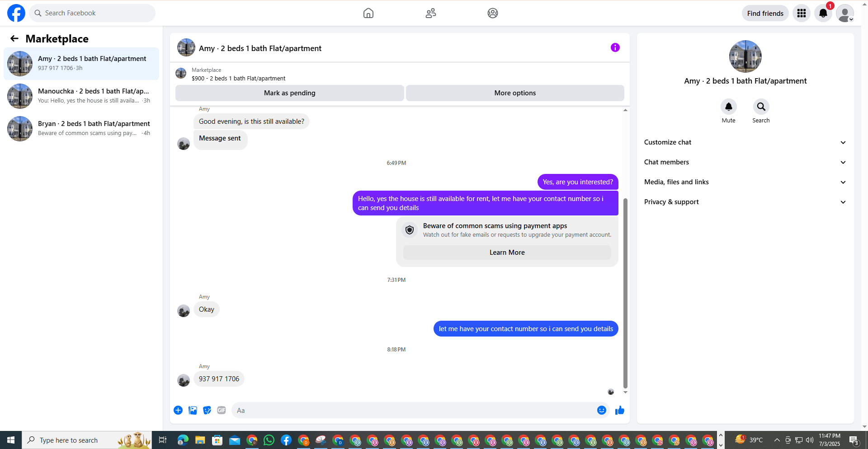This screenshot has width=868, height=449.
Task: Click the chat scroll up arrow
Action: 625,110
